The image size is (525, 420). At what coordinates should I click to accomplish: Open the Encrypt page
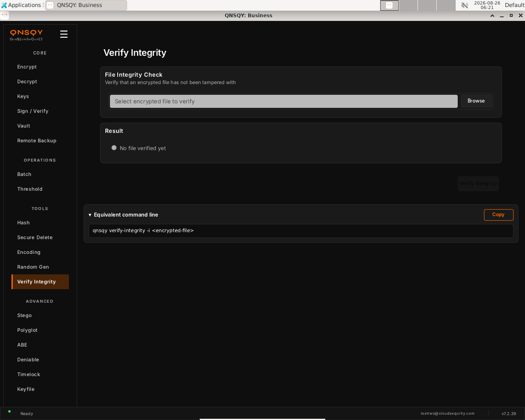click(x=40, y=67)
